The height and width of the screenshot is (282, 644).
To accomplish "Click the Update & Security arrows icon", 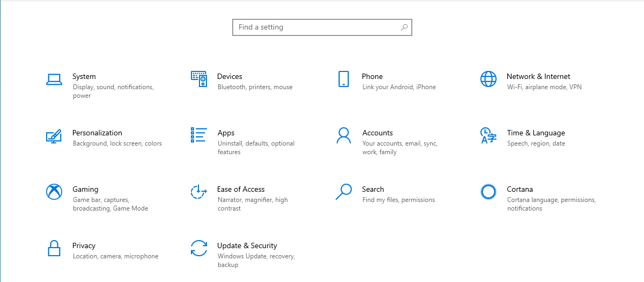I will [x=199, y=248].
